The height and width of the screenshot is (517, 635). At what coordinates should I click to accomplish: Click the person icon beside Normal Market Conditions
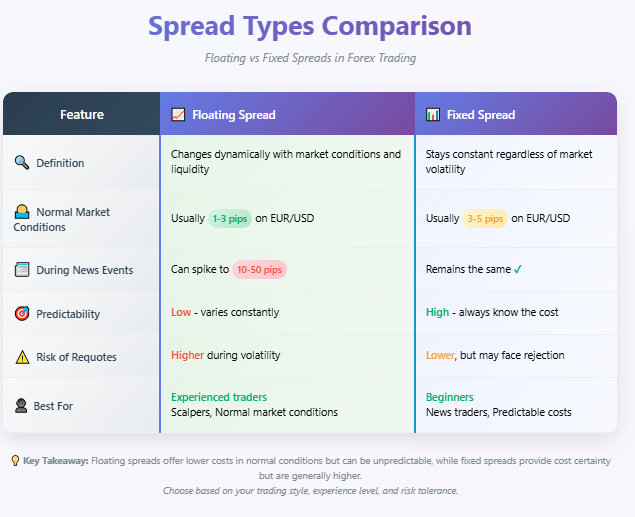(x=21, y=212)
